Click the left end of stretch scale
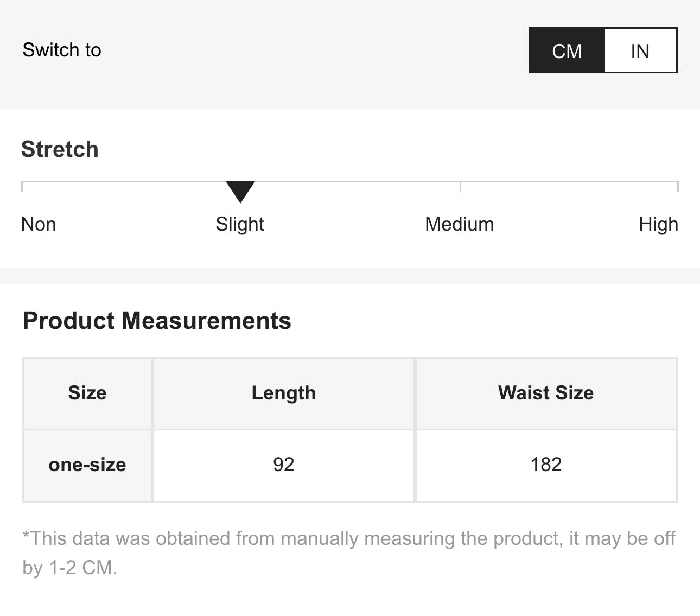This screenshot has height=616, width=700. pos(22,186)
